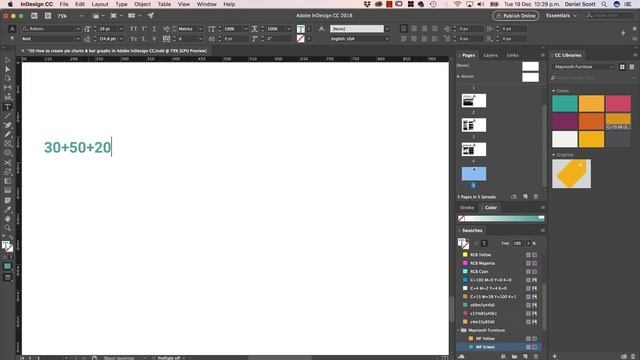This screenshot has width=640, height=360.
Task: Click the toolbox fill and stroke indicator
Action: pyautogui.click(x=7, y=246)
